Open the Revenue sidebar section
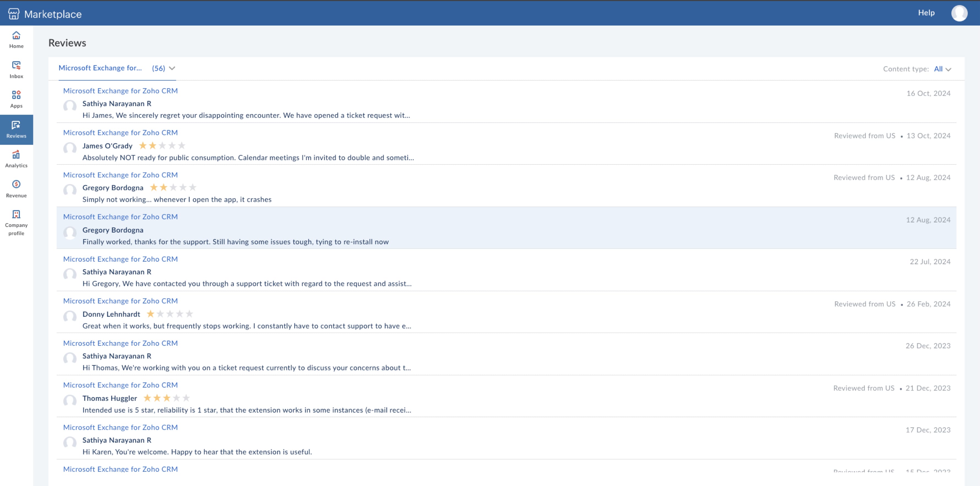Image resolution: width=980 pixels, height=486 pixels. coord(16,189)
